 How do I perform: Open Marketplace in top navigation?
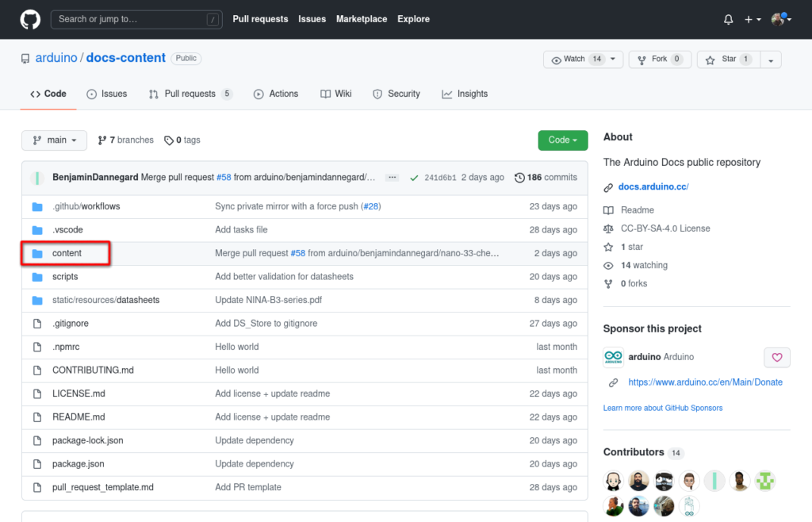point(362,19)
